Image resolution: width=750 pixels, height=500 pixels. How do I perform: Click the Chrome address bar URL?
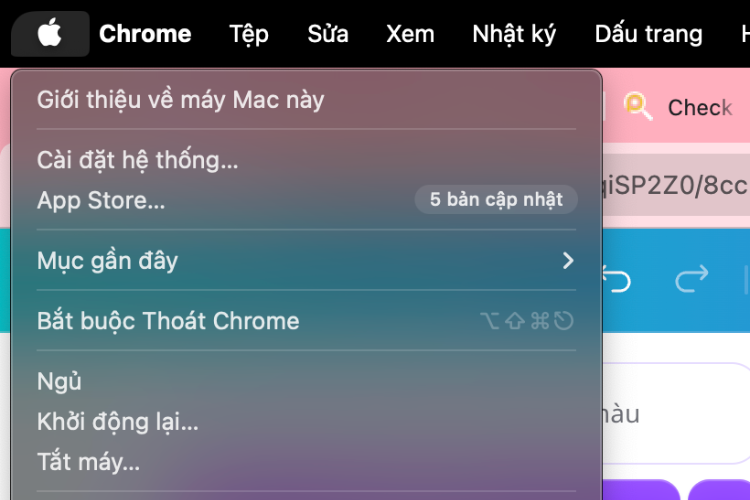click(676, 186)
